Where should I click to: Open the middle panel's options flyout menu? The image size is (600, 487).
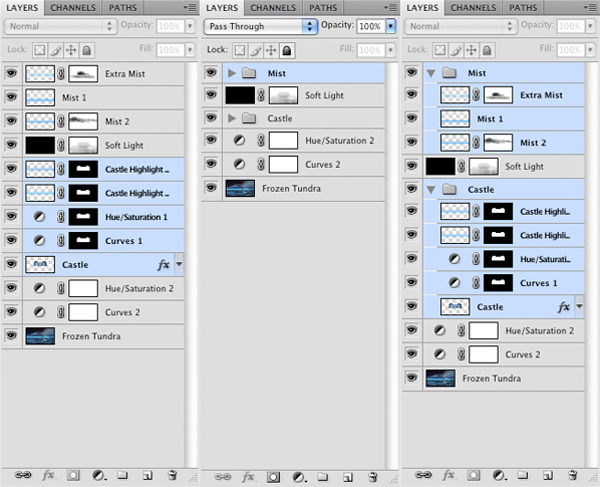coord(391,7)
